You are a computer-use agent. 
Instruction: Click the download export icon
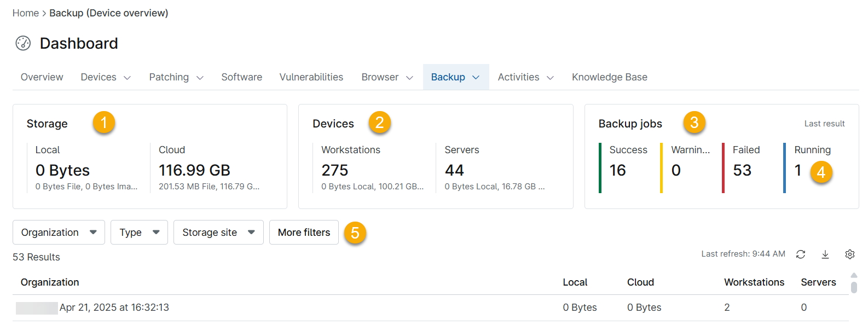(x=825, y=254)
